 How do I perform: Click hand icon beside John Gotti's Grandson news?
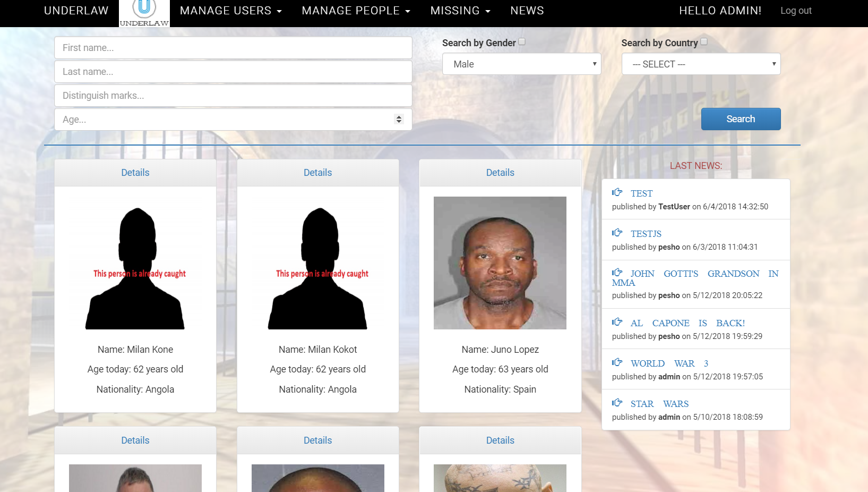tap(617, 273)
